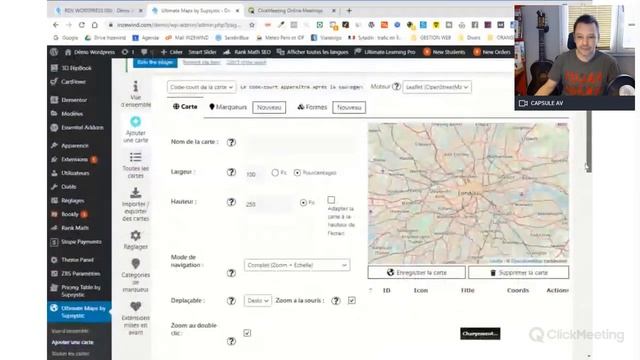
Task: Open the Code-court de la carte dropdown
Action: [x=201, y=87]
